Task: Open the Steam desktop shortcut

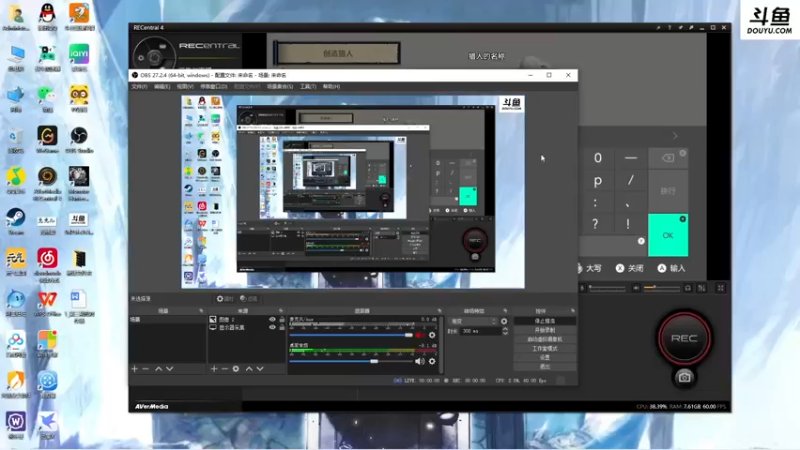Action: click(16, 221)
